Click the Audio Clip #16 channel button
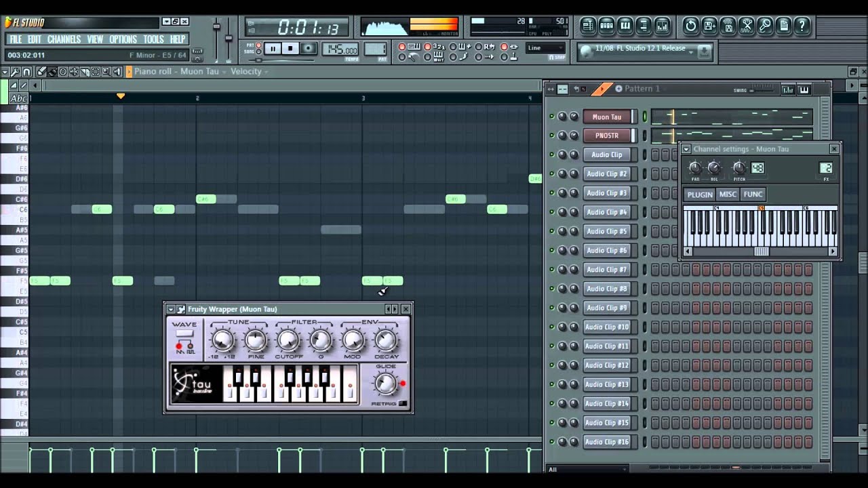The height and width of the screenshot is (488, 868). coord(607,442)
